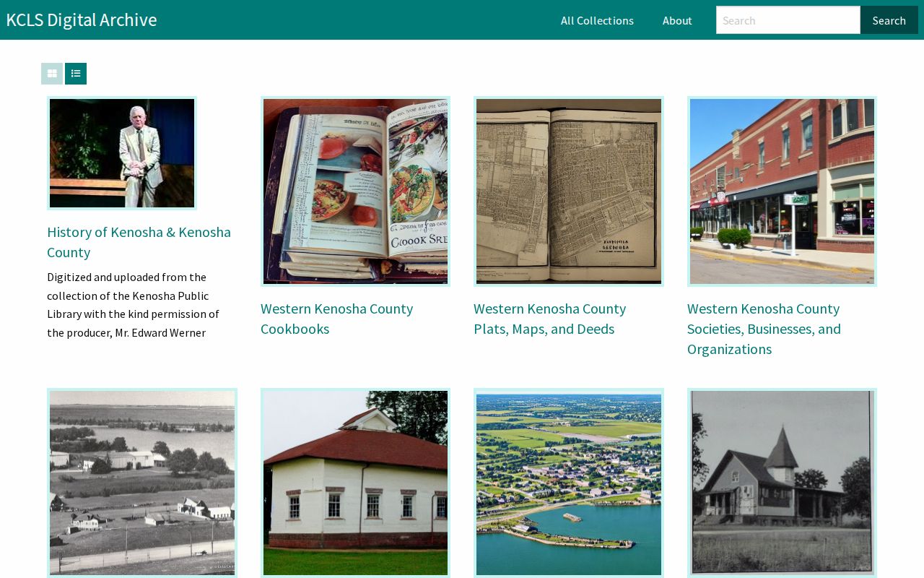924x578 pixels.
Task: Open Western Kenosha County Cookbooks link
Action: click(336, 319)
